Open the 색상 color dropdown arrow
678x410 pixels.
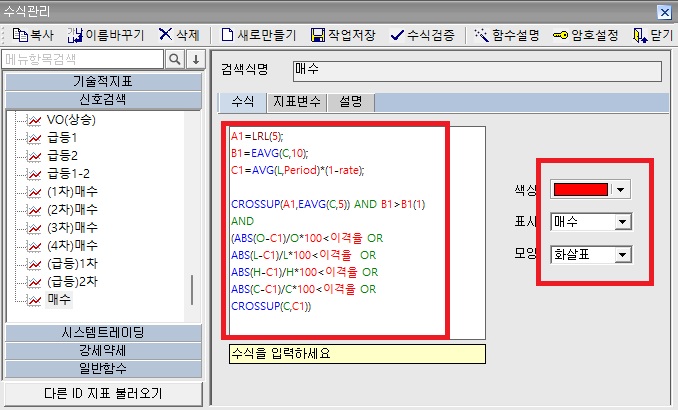(x=620, y=189)
